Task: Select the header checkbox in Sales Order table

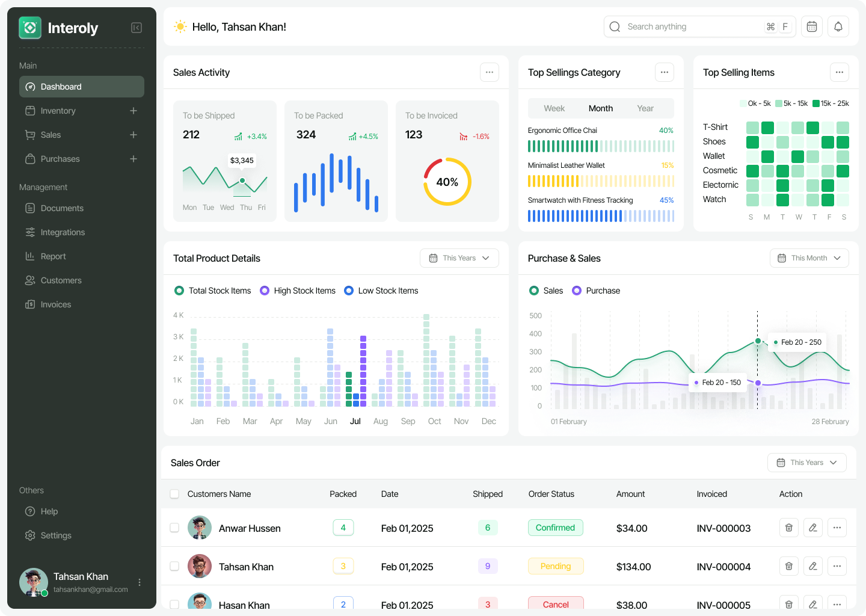Action: 174,494
